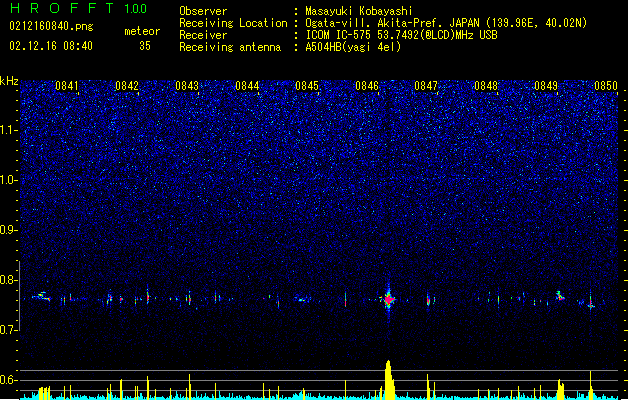Click the meteor count label

pos(142,31)
